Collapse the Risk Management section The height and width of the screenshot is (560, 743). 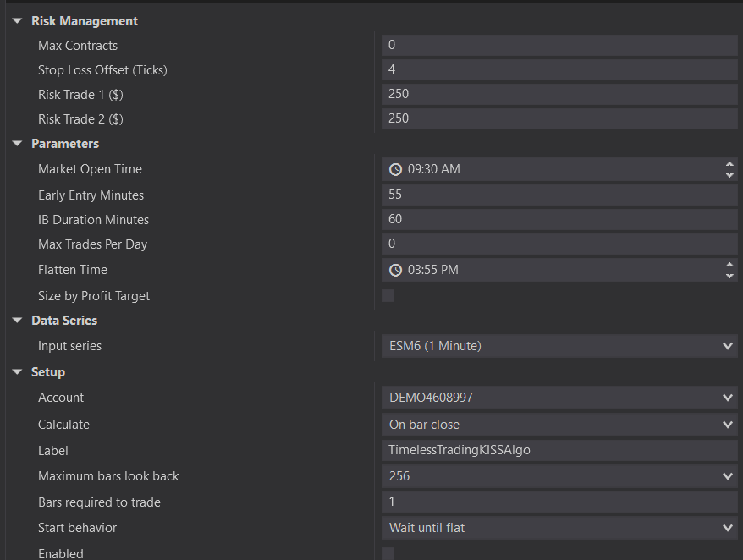[x=17, y=21]
